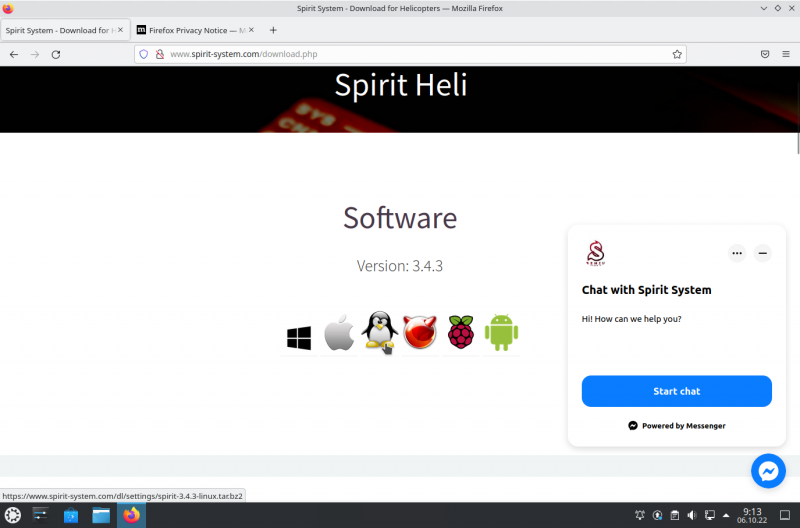Expand the system tray hidden icons arrow
This screenshot has height=528, width=800.
click(x=726, y=516)
